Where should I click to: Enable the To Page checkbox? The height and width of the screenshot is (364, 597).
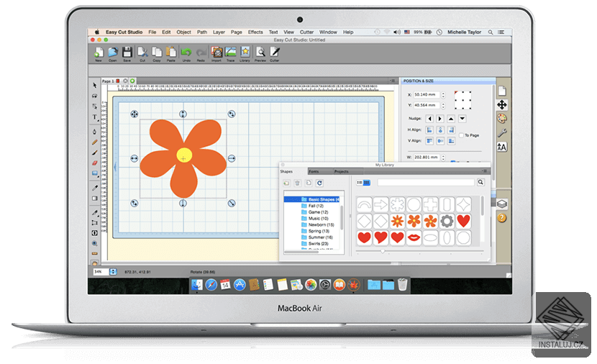coord(461,135)
